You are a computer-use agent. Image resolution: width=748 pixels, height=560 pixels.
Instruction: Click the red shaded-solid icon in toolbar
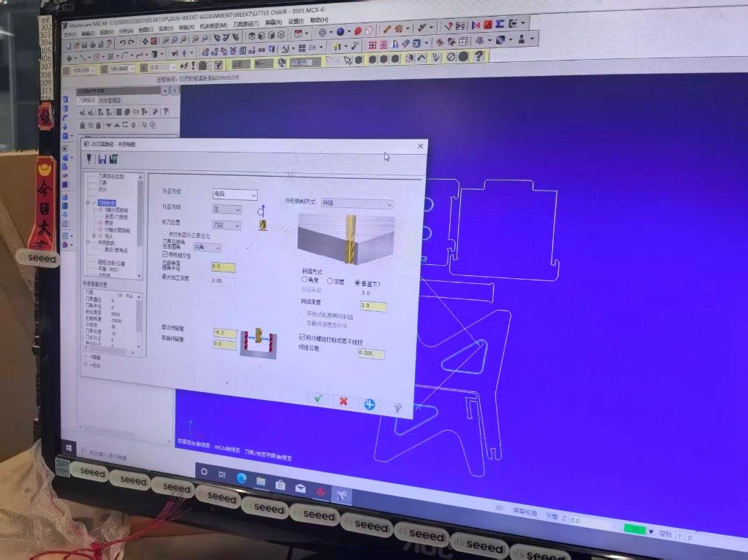[358, 31]
